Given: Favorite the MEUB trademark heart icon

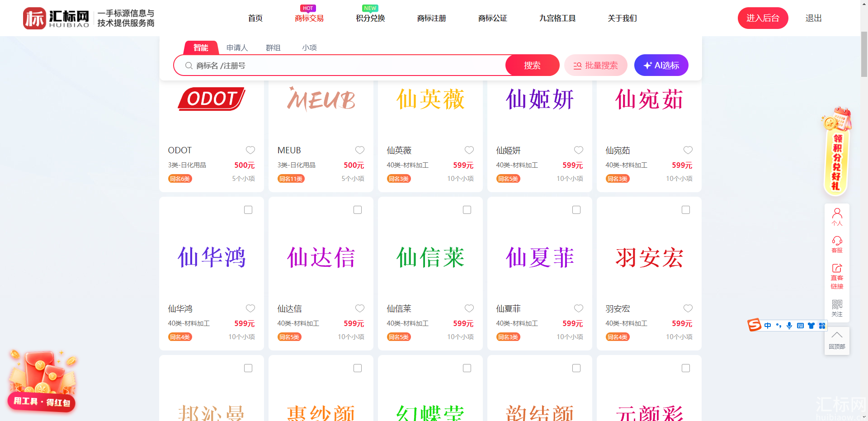Looking at the screenshot, I should click(x=360, y=150).
